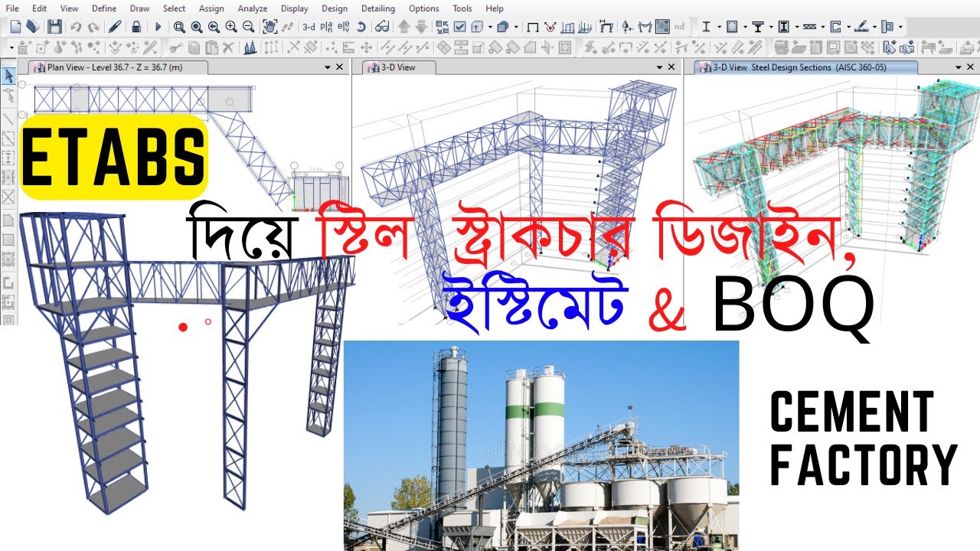The width and height of the screenshot is (980, 551).
Task: Open the Analyze menu
Action: click(253, 8)
